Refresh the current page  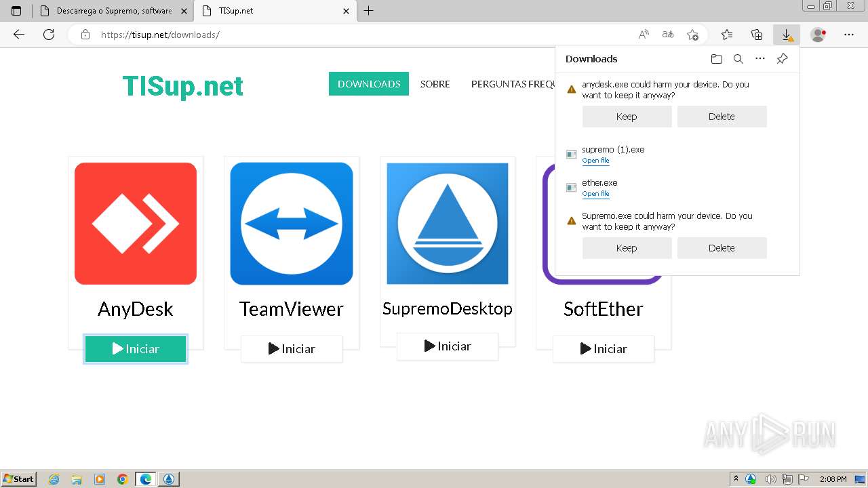[x=49, y=35]
